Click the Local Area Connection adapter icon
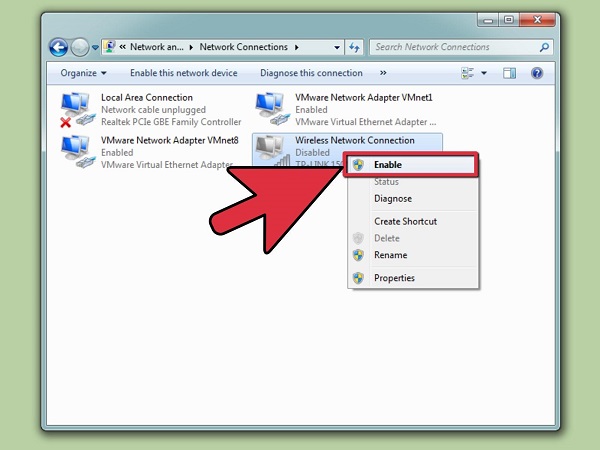Viewport: 600px width, 450px height. pos(76,108)
